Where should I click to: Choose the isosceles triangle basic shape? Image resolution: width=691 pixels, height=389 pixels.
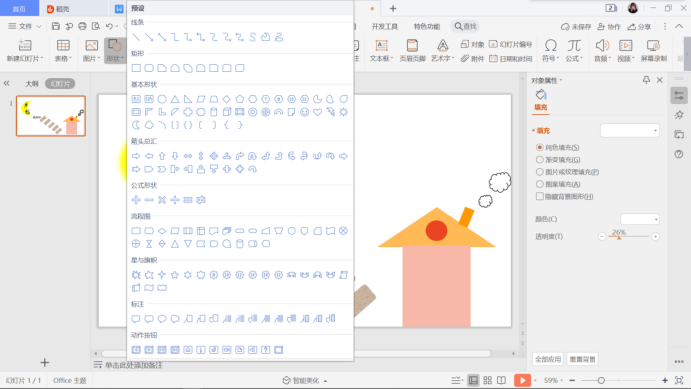tap(175, 99)
